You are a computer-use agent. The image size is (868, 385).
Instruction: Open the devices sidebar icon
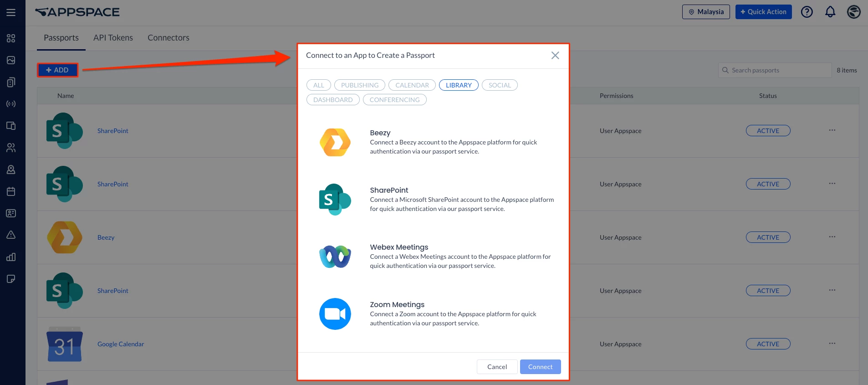(11, 126)
